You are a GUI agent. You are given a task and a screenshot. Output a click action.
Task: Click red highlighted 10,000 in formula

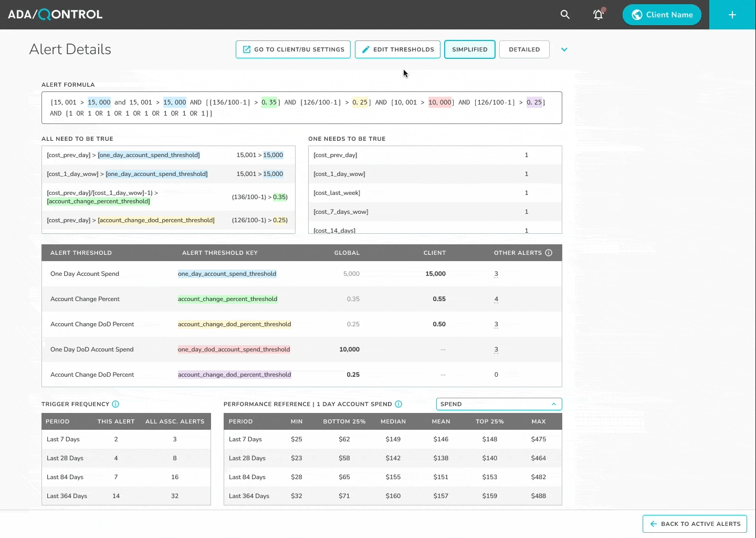[440, 102]
